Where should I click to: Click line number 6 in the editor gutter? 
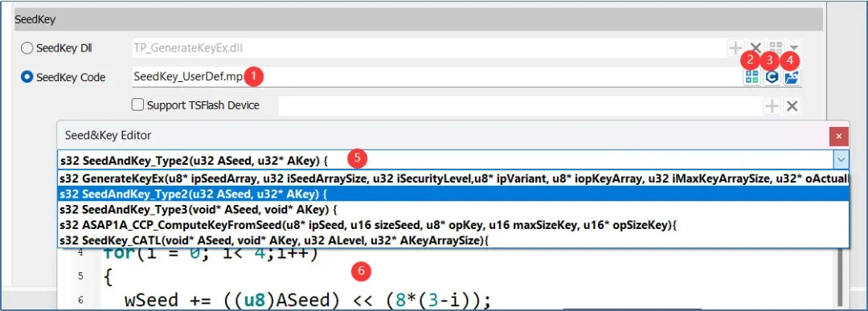click(80, 300)
